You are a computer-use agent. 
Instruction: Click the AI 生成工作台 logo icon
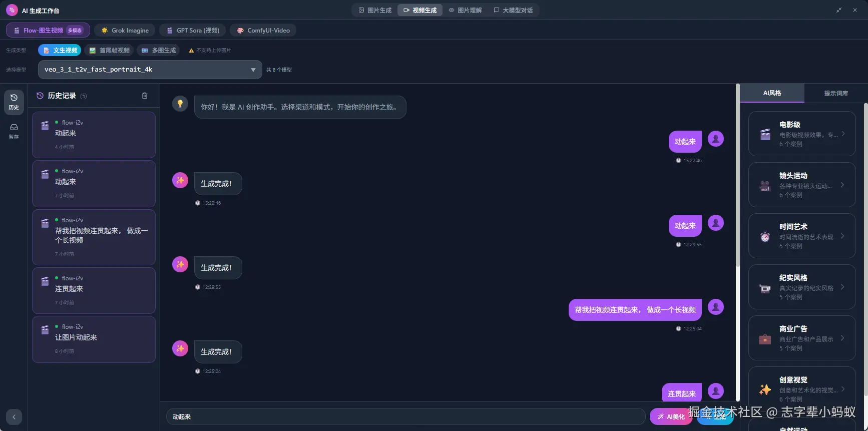coord(12,10)
